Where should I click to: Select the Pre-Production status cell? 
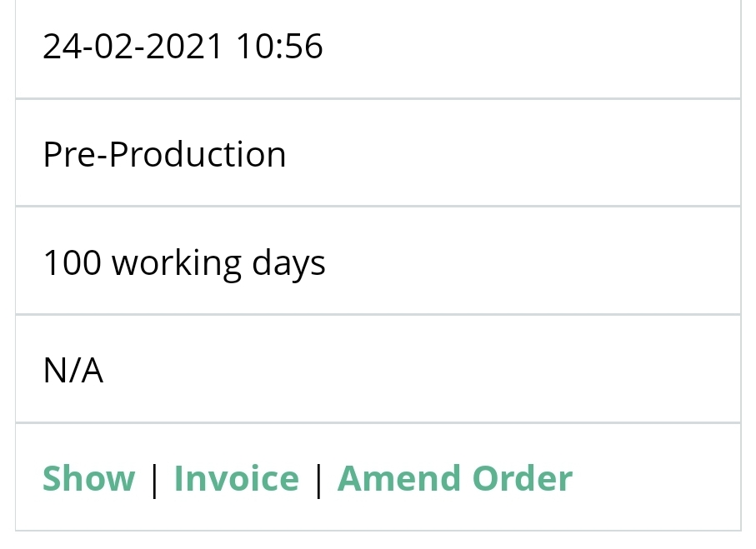point(378,153)
